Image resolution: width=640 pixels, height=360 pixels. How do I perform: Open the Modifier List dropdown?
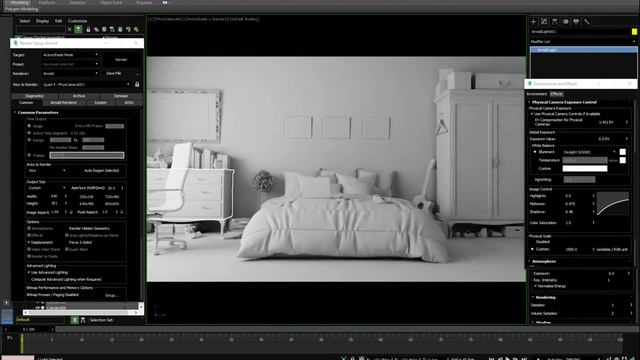click(x=583, y=41)
